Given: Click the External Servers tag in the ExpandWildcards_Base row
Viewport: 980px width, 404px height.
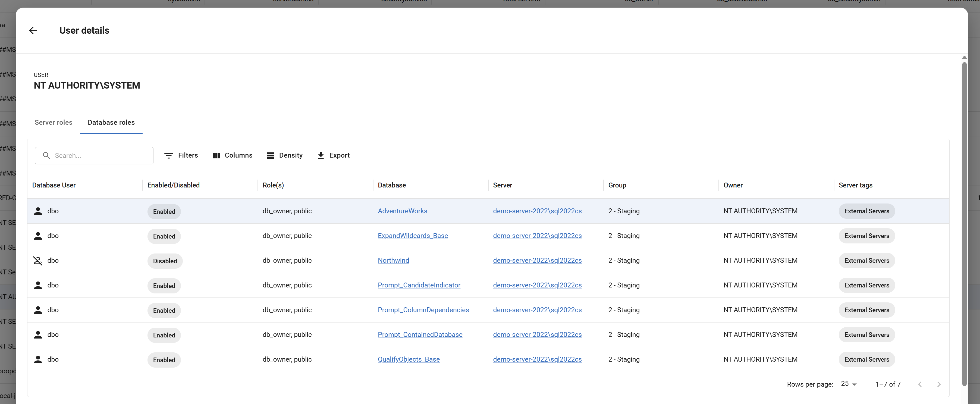Looking at the screenshot, I should (866, 236).
